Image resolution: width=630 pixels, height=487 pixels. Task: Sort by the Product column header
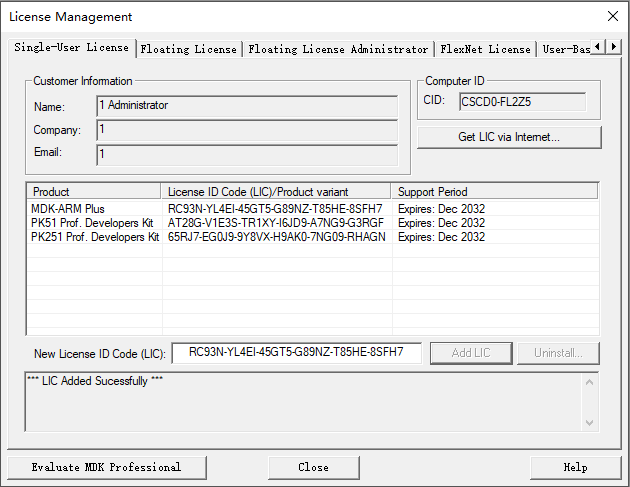tap(94, 192)
